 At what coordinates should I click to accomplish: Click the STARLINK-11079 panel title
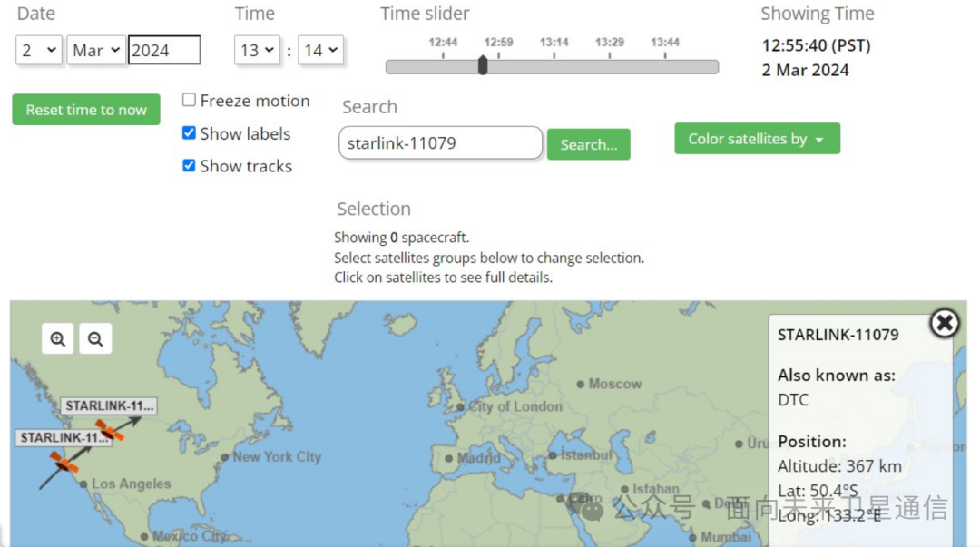[x=838, y=335]
